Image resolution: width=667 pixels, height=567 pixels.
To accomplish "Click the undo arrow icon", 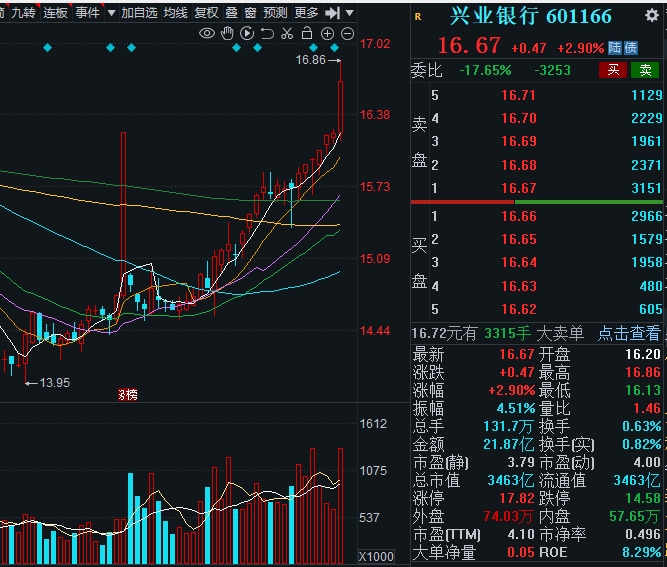I will [266, 33].
